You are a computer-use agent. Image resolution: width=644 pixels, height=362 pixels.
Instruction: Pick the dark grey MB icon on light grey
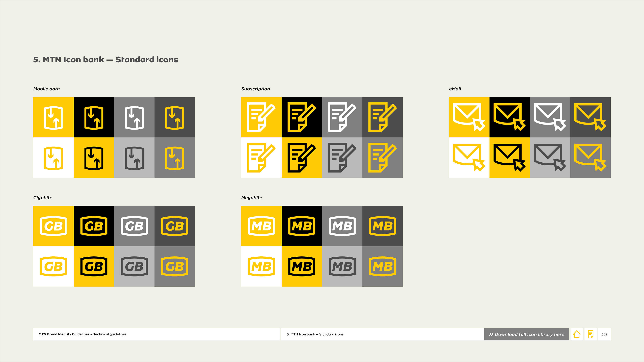[342, 266]
